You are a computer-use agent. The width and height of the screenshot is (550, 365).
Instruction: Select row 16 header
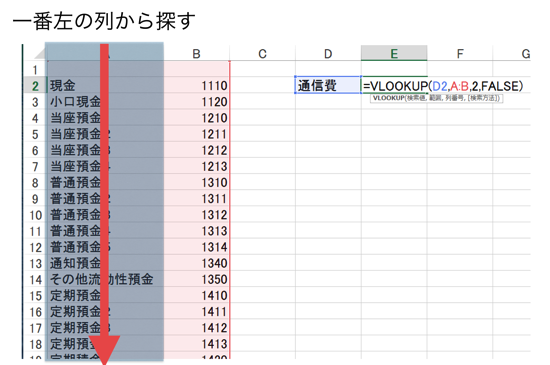(x=35, y=311)
